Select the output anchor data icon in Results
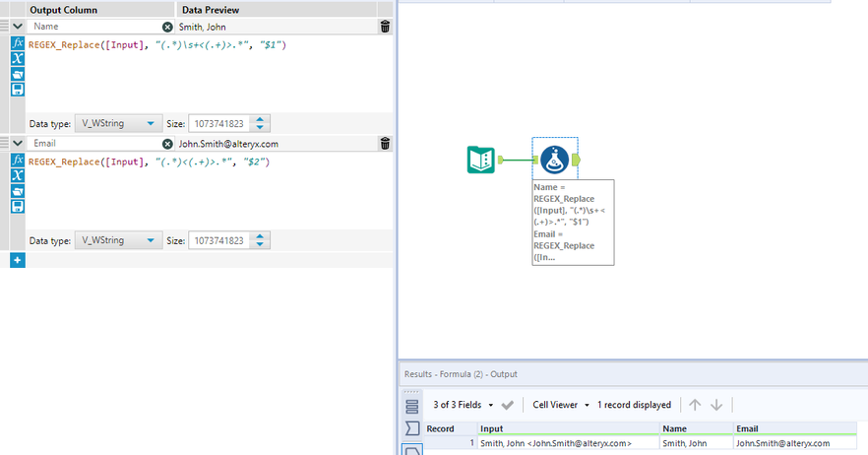 (413, 450)
